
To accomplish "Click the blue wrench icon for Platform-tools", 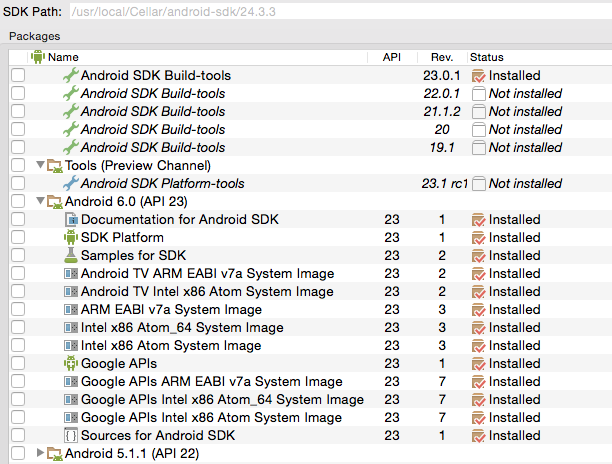I will [x=71, y=183].
